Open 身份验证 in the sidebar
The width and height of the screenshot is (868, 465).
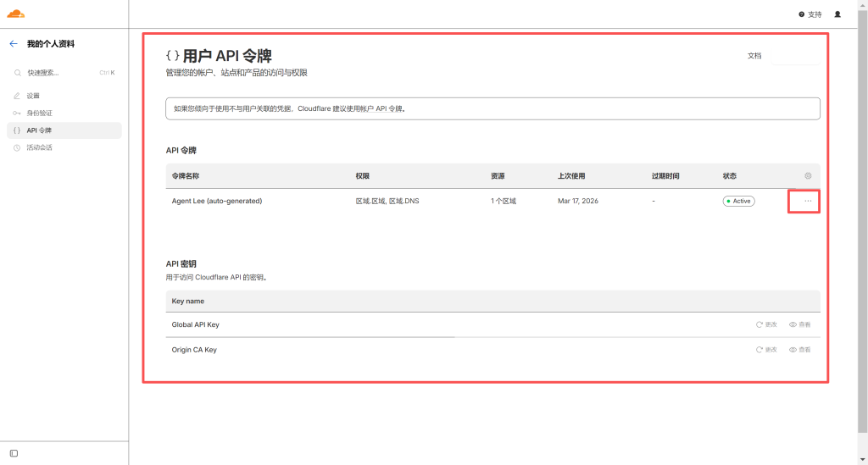pyautogui.click(x=39, y=113)
